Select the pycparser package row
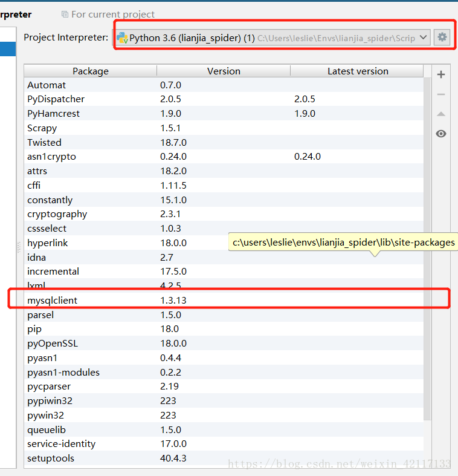 (224, 386)
